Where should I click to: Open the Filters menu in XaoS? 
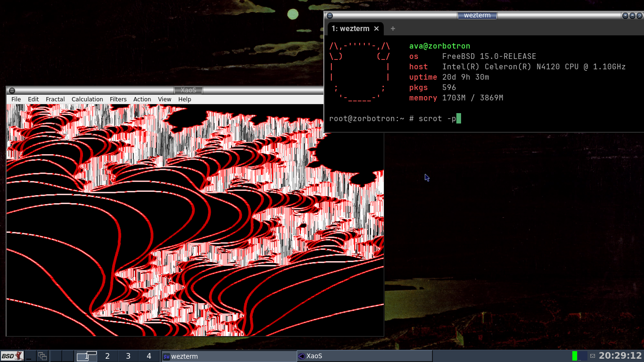point(118,99)
